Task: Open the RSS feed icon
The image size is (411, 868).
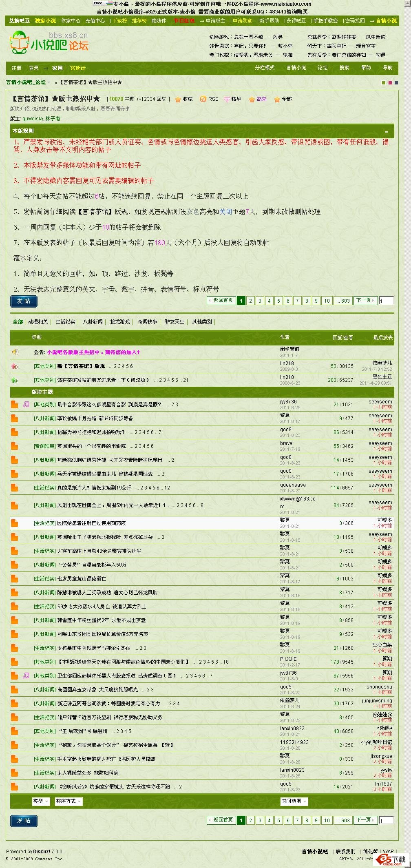Action: 203,99
